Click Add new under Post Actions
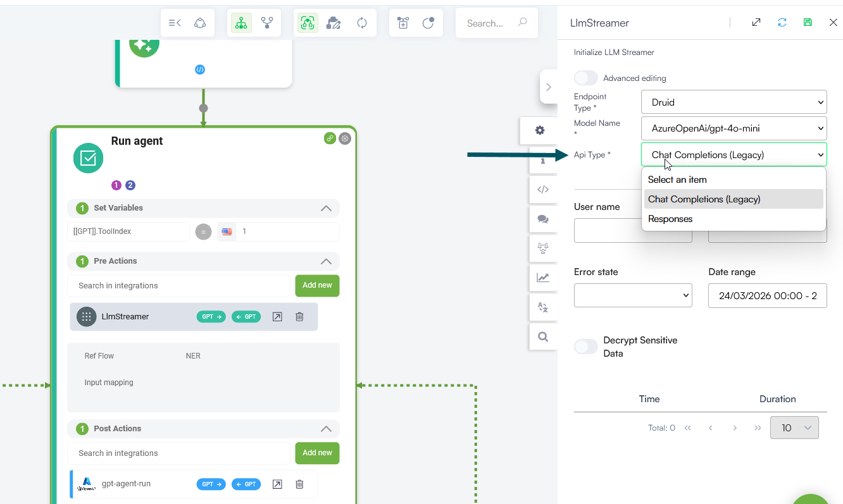 tap(317, 453)
